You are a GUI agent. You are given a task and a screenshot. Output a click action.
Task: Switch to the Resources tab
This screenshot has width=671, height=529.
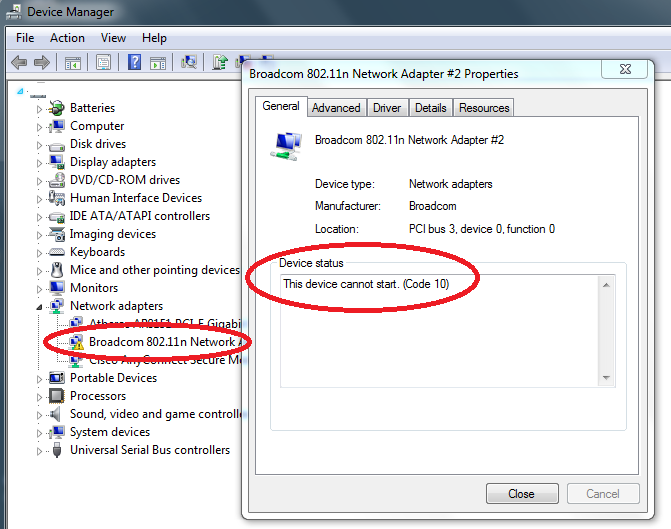pyautogui.click(x=484, y=108)
